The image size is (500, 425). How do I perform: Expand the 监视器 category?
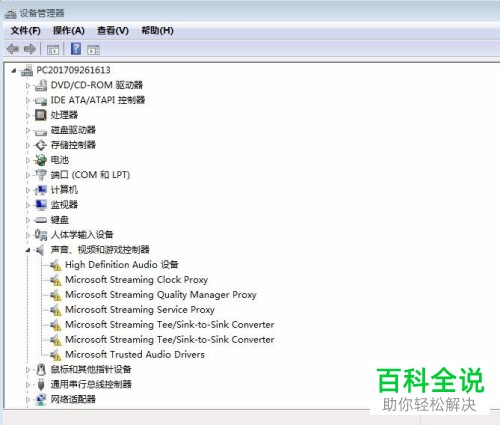tap(28, 205)
